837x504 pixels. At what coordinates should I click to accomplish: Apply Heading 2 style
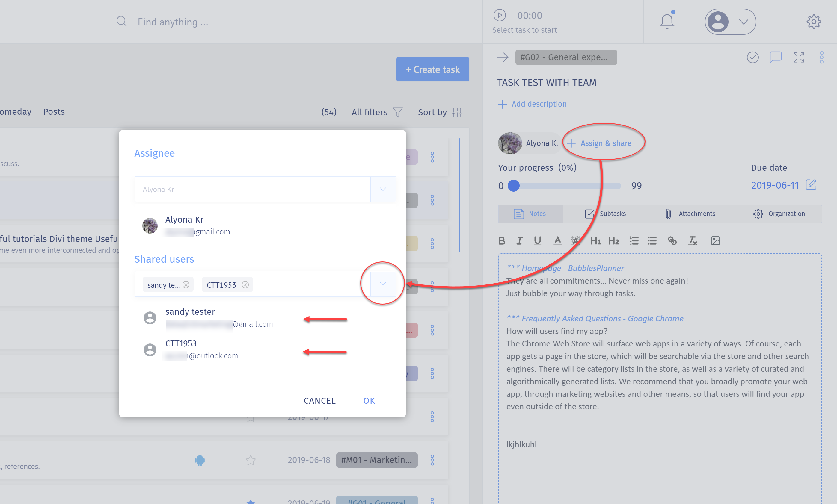pos(613,241)
